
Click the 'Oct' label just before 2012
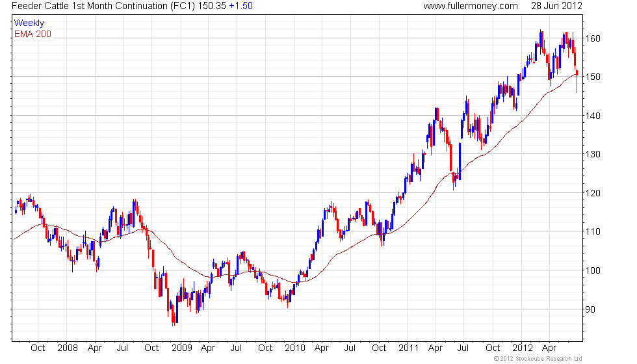(493, 348)
